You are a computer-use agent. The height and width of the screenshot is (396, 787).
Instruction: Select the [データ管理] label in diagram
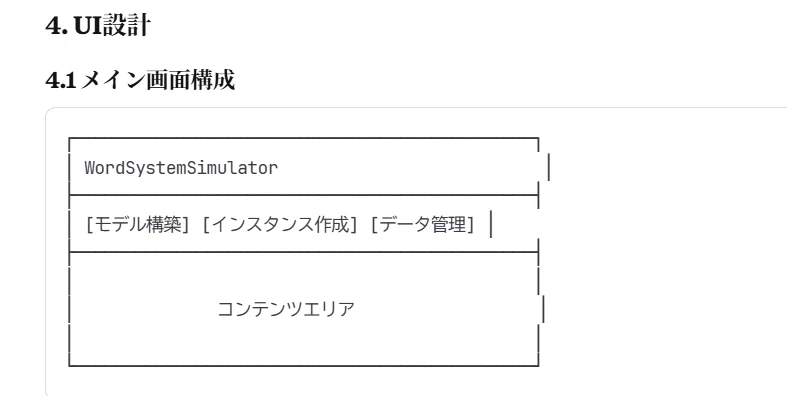[x=422, y=224]
